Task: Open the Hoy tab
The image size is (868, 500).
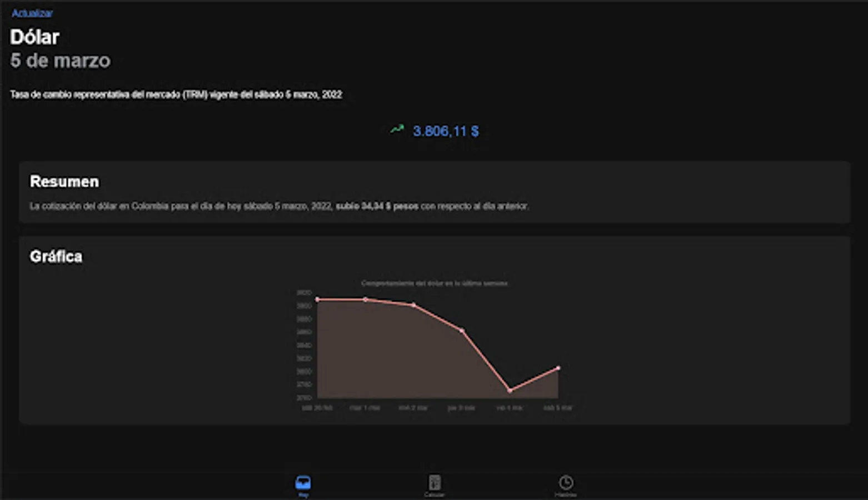Action: tap(303, 486)
